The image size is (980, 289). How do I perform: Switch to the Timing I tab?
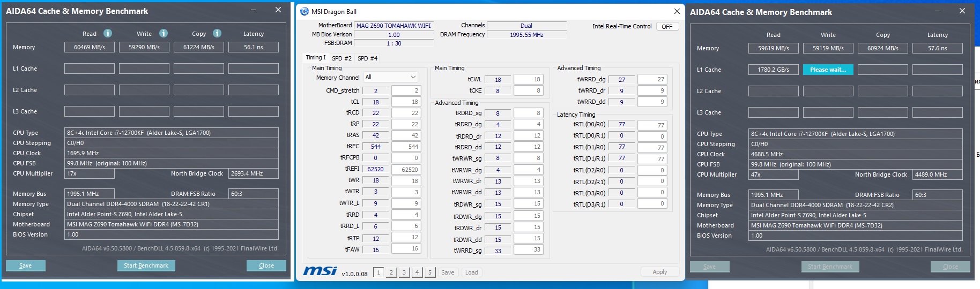315,58
